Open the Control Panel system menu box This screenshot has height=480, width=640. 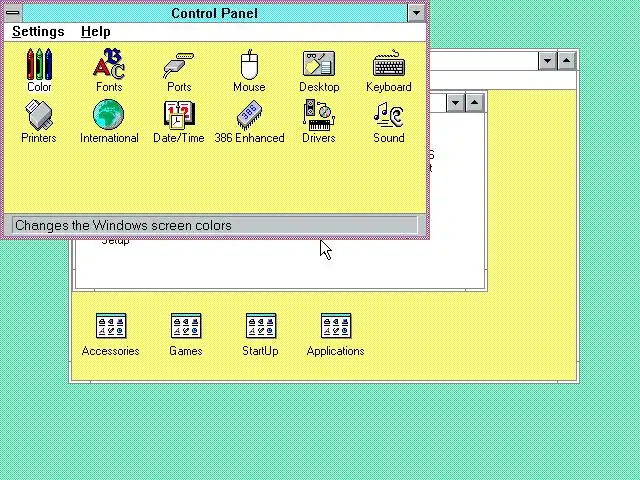(x=13, y=13)
